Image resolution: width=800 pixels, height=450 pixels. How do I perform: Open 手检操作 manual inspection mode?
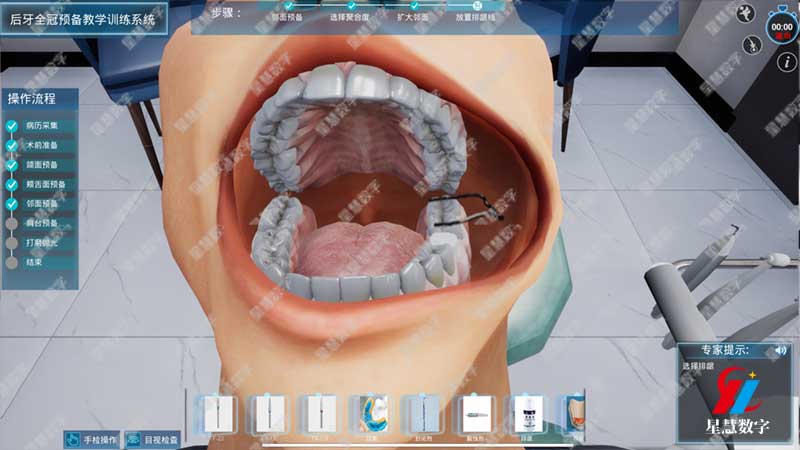coord(92,439)
